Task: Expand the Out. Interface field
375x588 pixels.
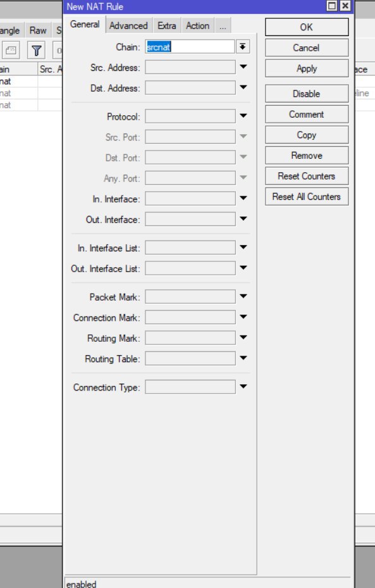Action: pyautogui.click(x=243, y=219)
